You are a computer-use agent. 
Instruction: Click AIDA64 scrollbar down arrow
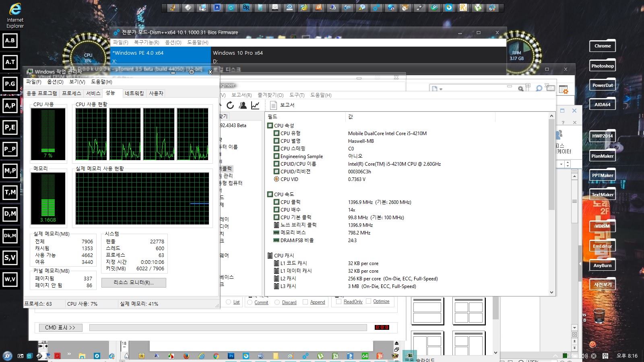[551, 292]
